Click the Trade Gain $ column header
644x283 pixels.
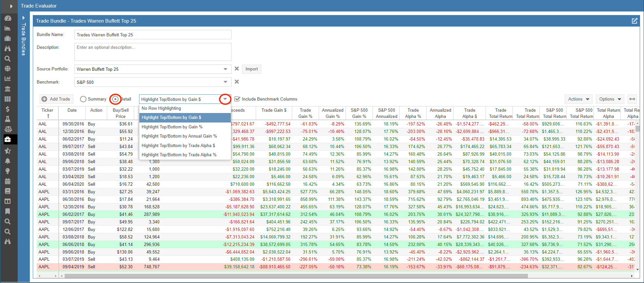pos(274,113)
